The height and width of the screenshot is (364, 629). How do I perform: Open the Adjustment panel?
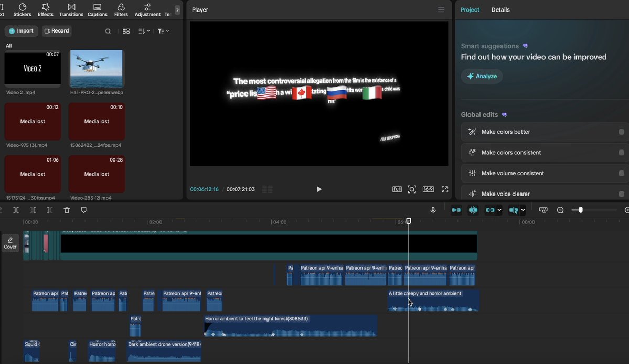tap(147, 10)
